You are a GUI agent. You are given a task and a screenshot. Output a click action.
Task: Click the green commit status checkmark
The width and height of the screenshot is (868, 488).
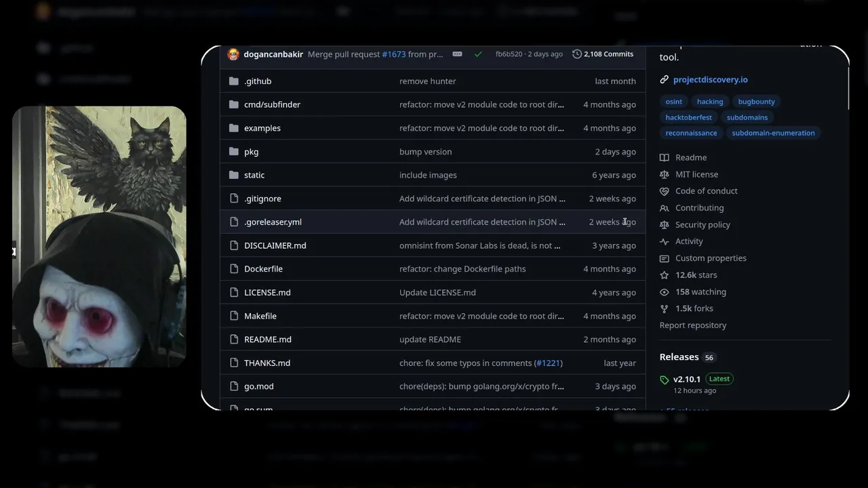(478, 54)
